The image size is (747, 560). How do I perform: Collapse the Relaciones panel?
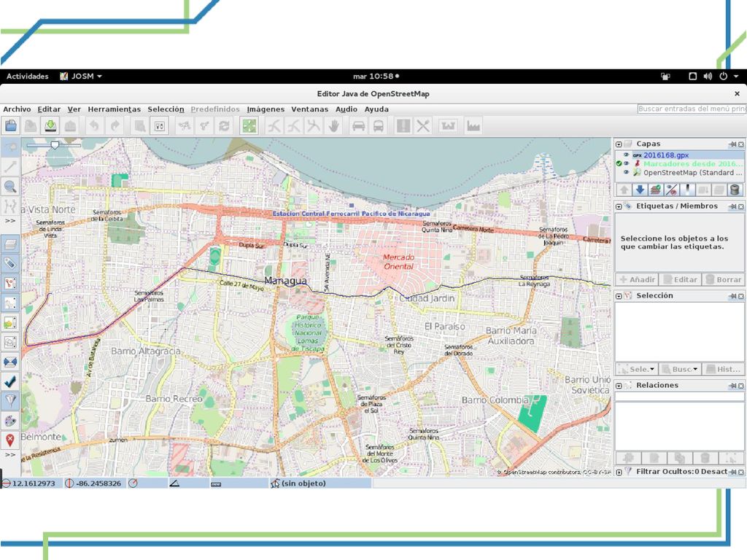[619, 385]
